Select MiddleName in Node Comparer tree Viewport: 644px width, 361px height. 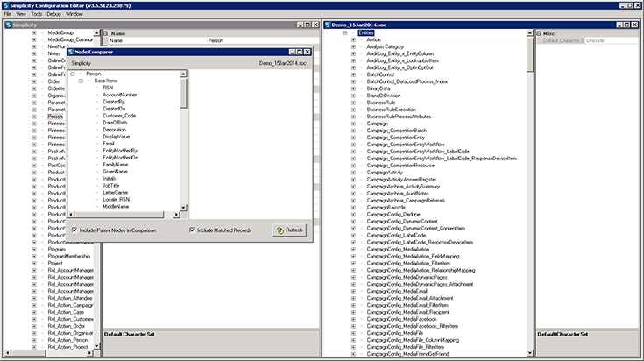tap(116, 207)
